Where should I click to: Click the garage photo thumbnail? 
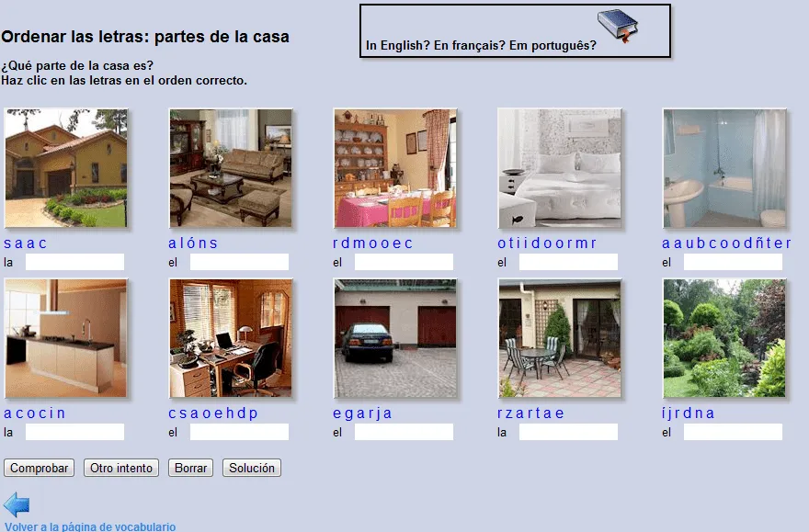[x=395, y=338]
